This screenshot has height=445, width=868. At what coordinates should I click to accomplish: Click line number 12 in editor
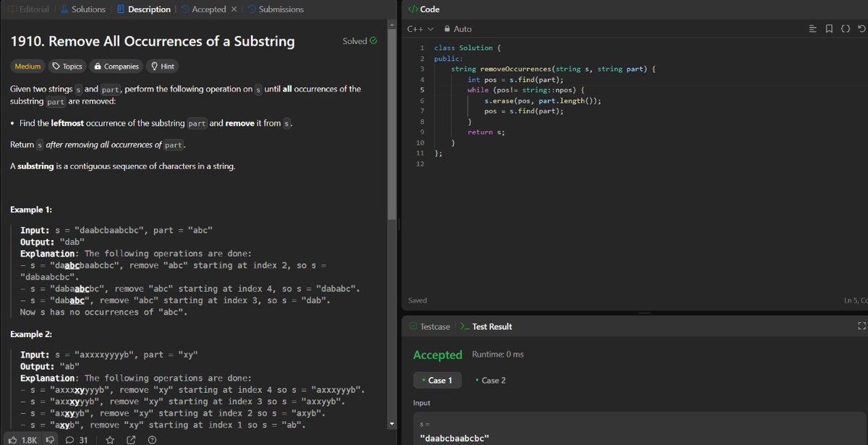point(420,164)
